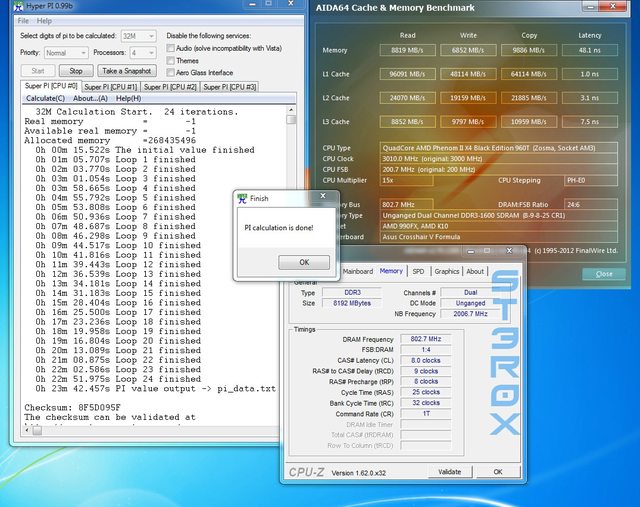640x507 pixels.
Task: Click the Take a Snapshot button
Action: tap(127, 71)
